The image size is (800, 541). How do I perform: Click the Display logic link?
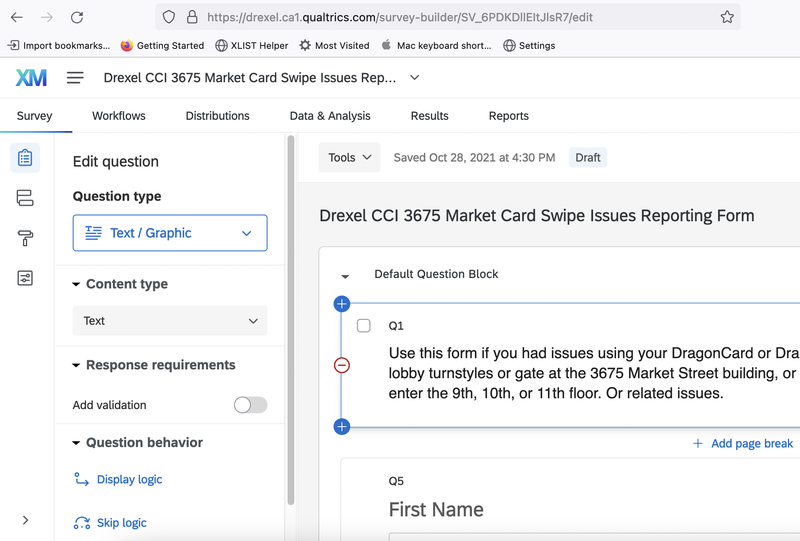click(130, 479)
